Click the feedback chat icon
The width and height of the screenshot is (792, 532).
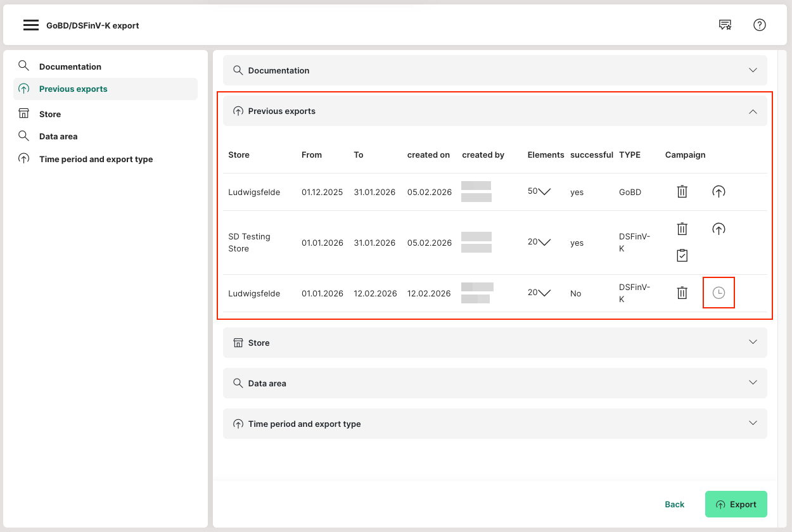coord(725,25)
